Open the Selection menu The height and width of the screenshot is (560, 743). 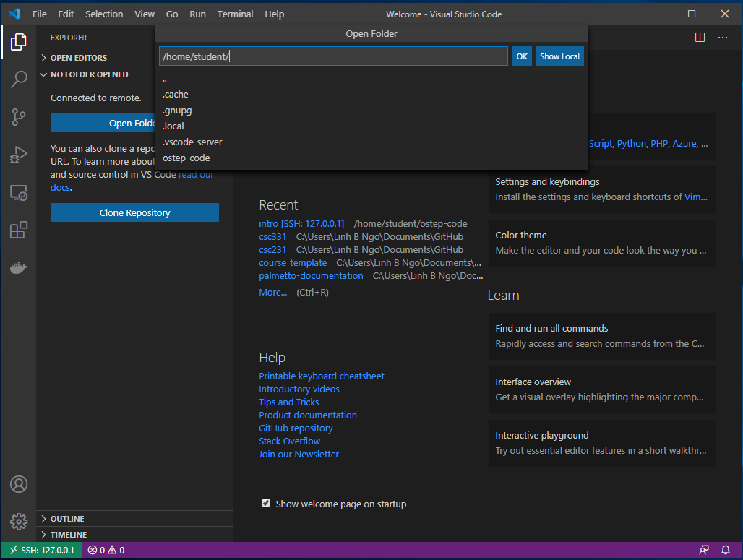pos(104,14)
